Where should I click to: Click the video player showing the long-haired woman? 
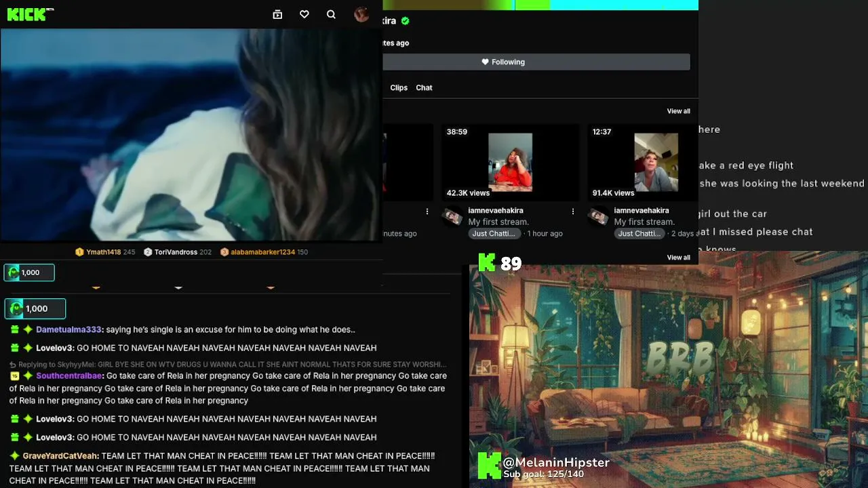[191, 134]
